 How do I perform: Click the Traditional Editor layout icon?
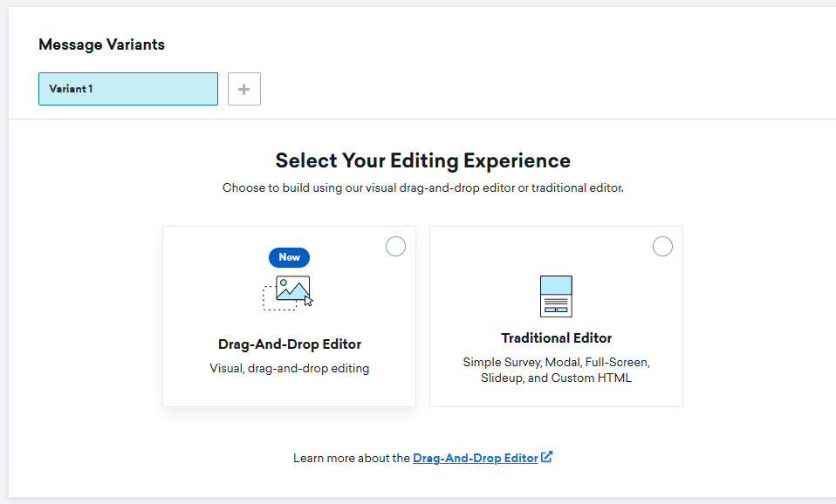pos(556,296)
